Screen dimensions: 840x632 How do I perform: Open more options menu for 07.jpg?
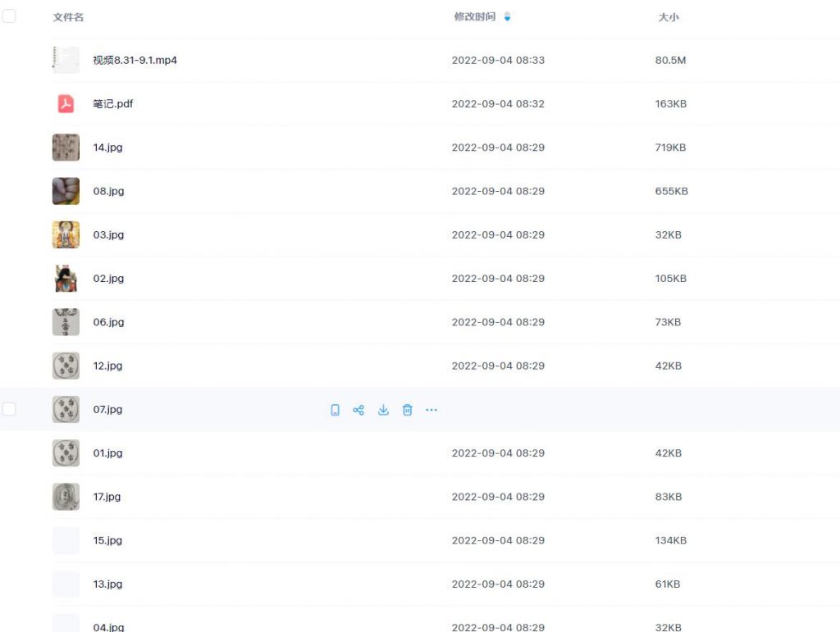[431, 410]
